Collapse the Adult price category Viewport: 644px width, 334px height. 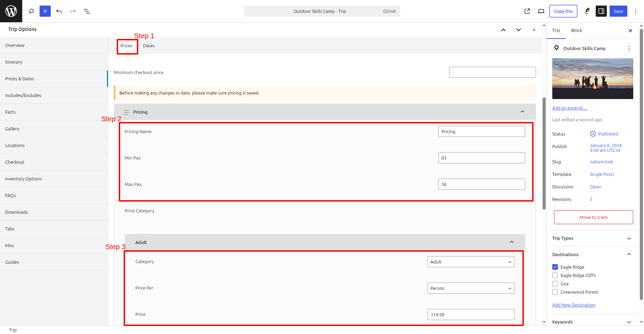(x=512, y=242)
